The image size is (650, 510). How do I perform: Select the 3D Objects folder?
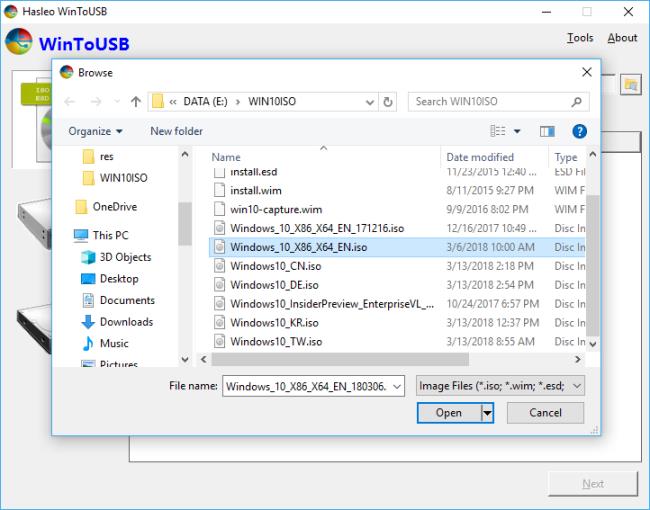(x=125, y=257)
